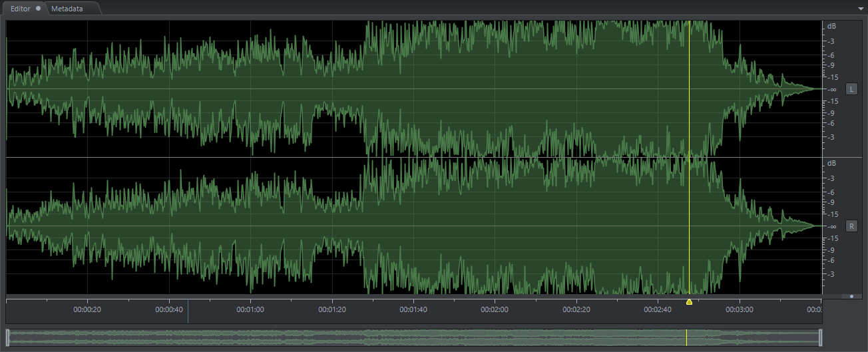Toggle the right channel R button
Screen dimensions: 868x352
tap(851, 226)
